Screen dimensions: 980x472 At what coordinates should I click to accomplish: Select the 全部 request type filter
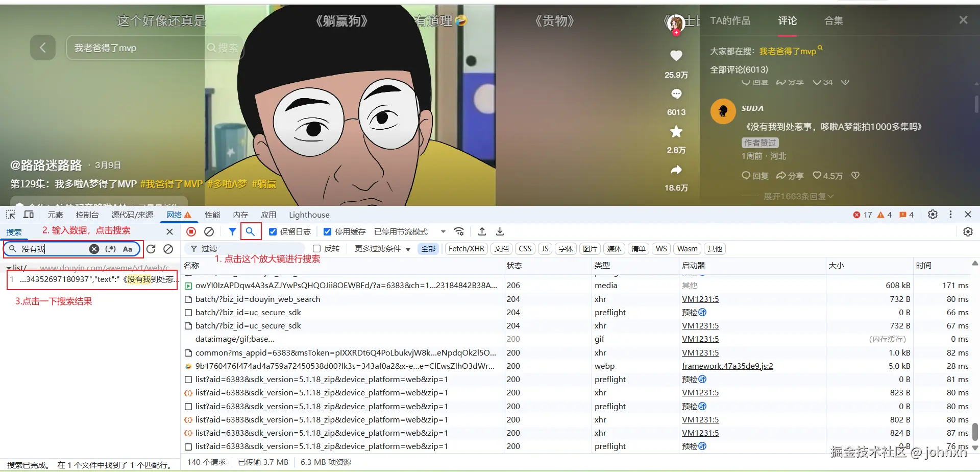point(428,249)
